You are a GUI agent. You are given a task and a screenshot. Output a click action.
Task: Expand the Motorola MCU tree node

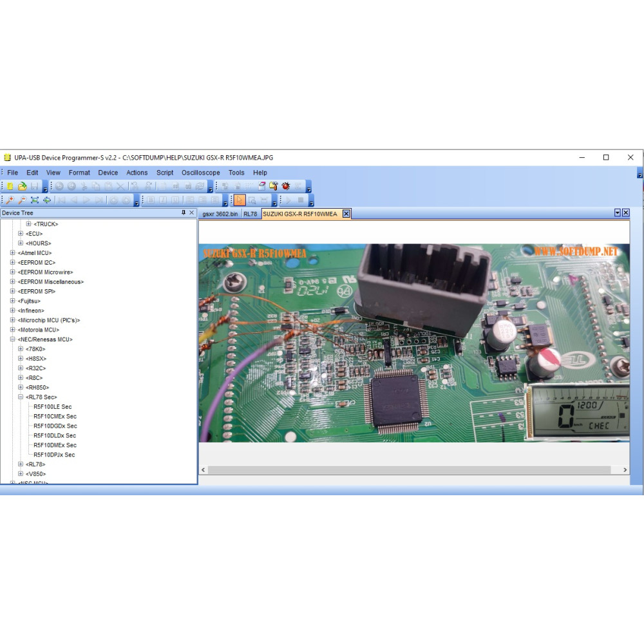[x=12, y=330]
